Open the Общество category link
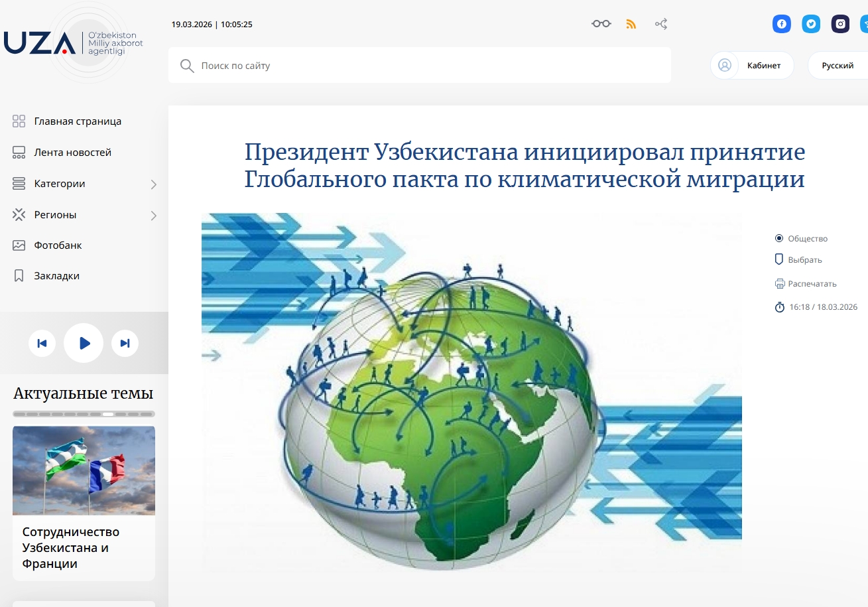868x607 pixels. tap(807, 239)
